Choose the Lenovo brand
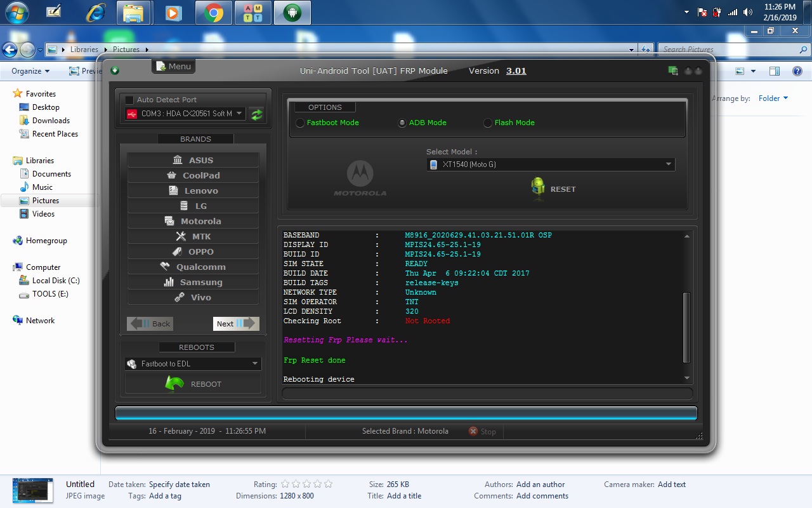Screen dimensions: 812x508 (x=193, y=190)
